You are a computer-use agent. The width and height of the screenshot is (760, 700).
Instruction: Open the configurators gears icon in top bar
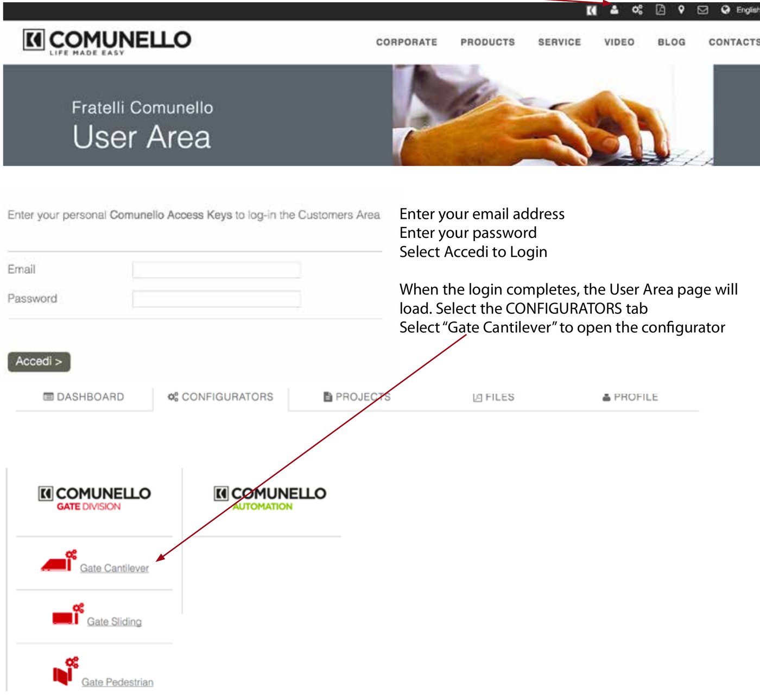point(637,10)
